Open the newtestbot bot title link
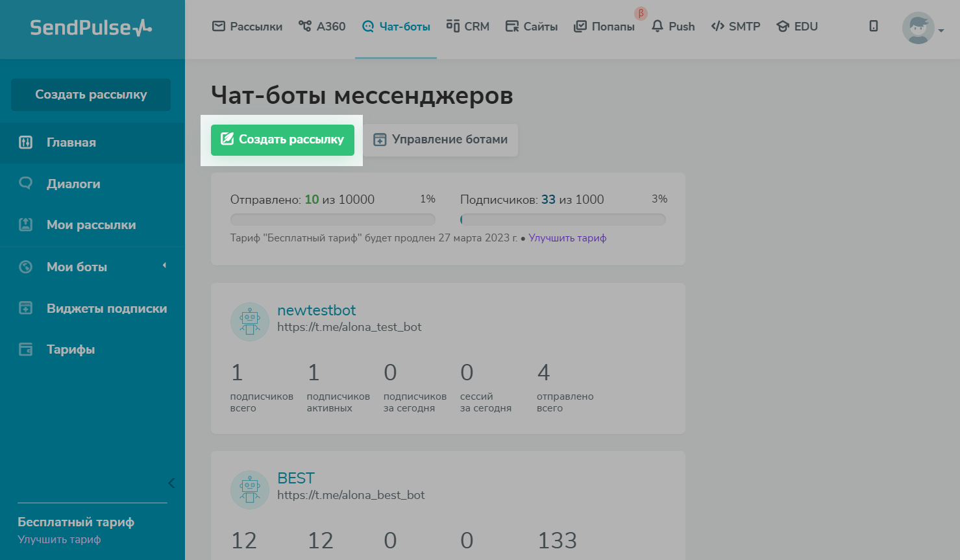The height and width of the screenshot is (560, 960). (316, 310)
